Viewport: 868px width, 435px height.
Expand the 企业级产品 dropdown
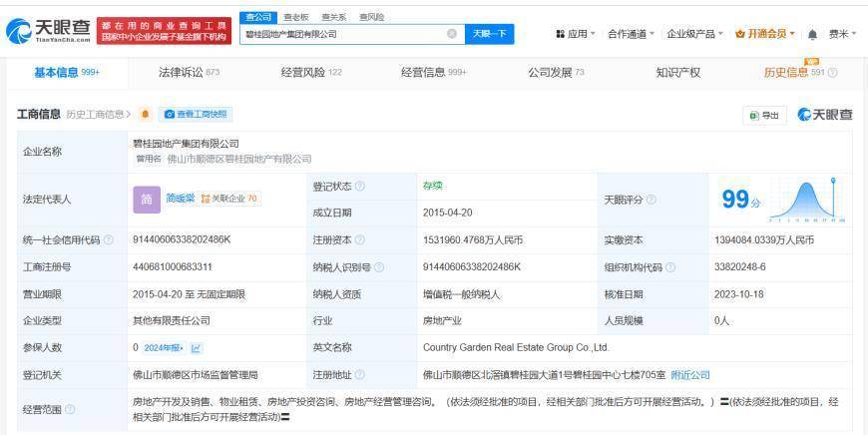click(x=694, y=34)
